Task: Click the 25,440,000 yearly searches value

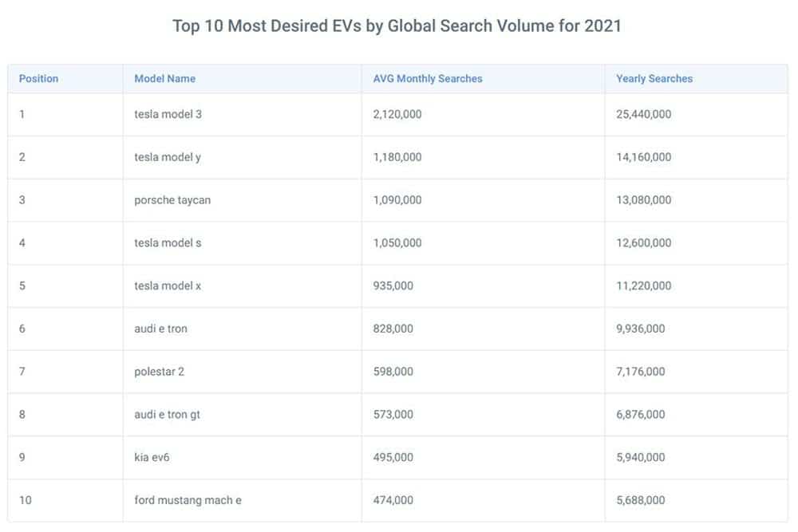Action: [643, 114]
